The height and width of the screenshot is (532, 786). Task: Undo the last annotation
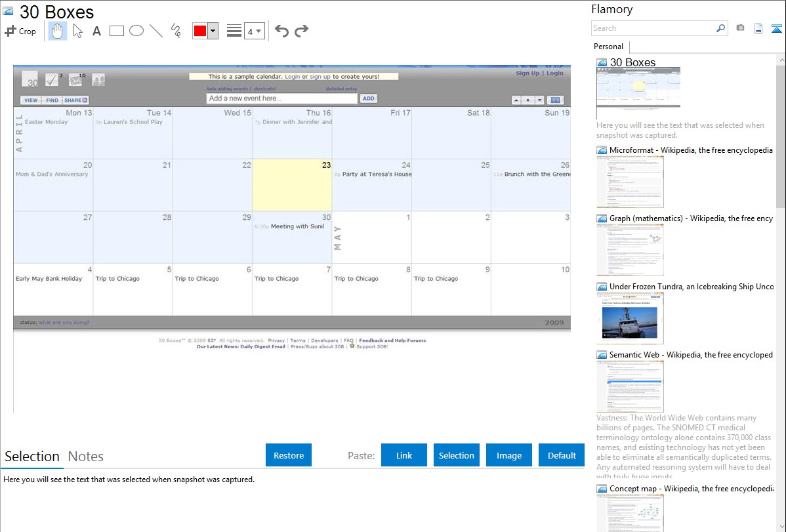click(281, 31)
